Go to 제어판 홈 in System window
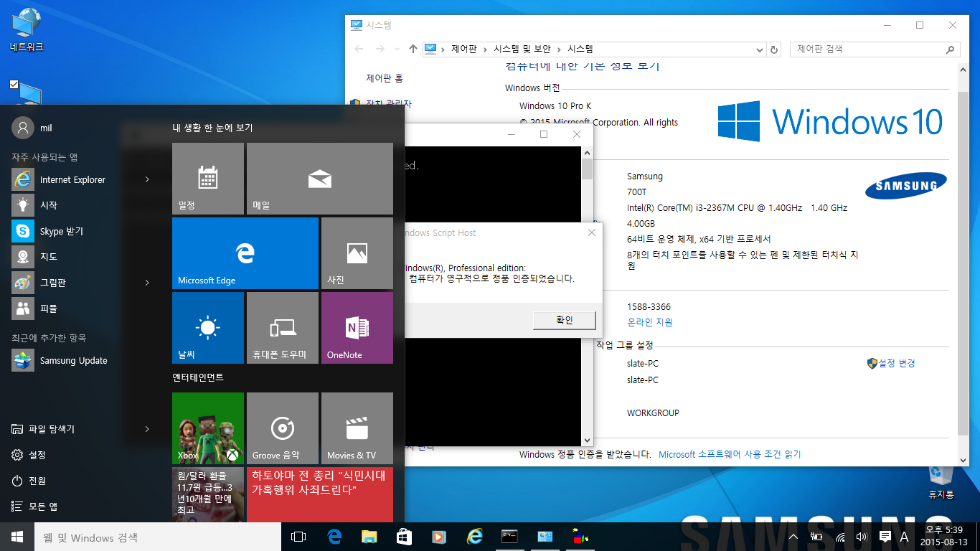 [x=385, y=78]
